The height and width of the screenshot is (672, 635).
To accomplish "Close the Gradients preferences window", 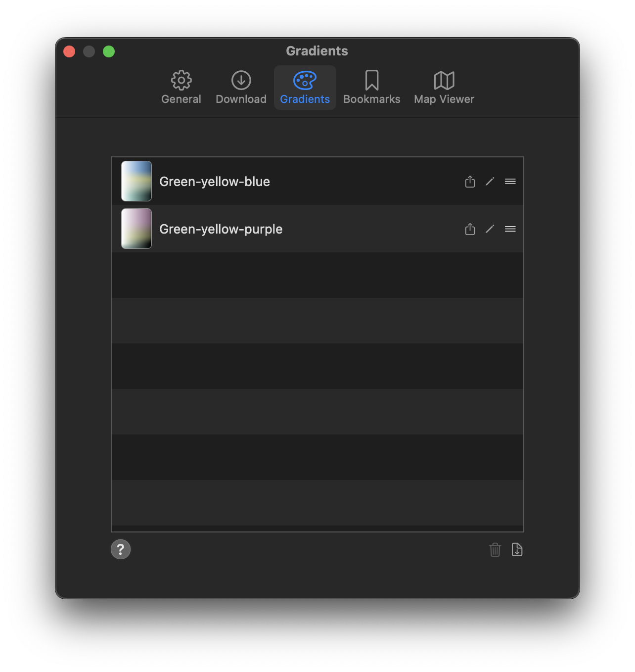I will [x=69, y=51].
